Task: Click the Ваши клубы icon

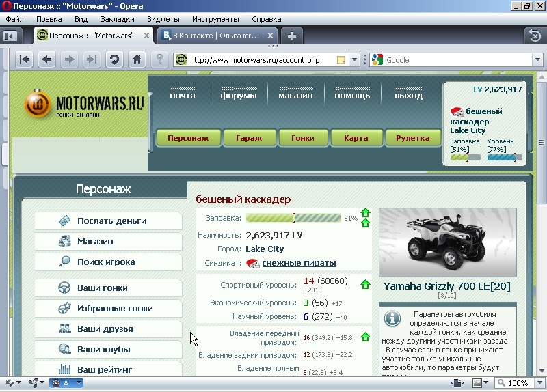Action: 65,349
